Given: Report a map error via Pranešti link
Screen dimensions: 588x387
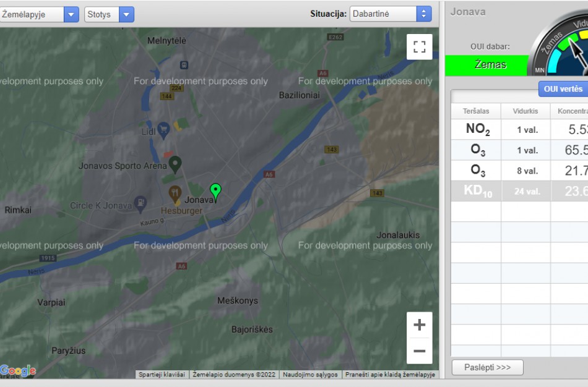Looking at the screenshot, I should [x=390, y=375].
